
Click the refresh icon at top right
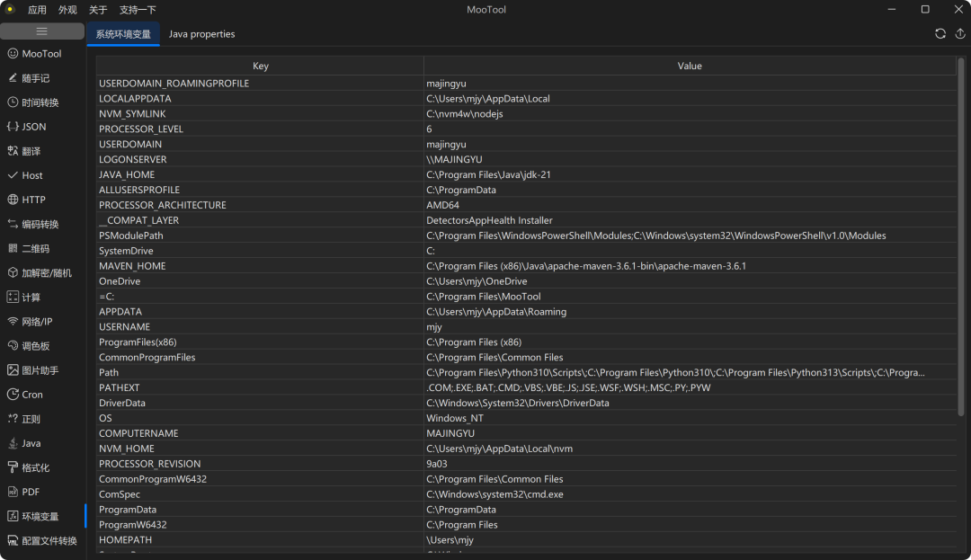point(940,33)
